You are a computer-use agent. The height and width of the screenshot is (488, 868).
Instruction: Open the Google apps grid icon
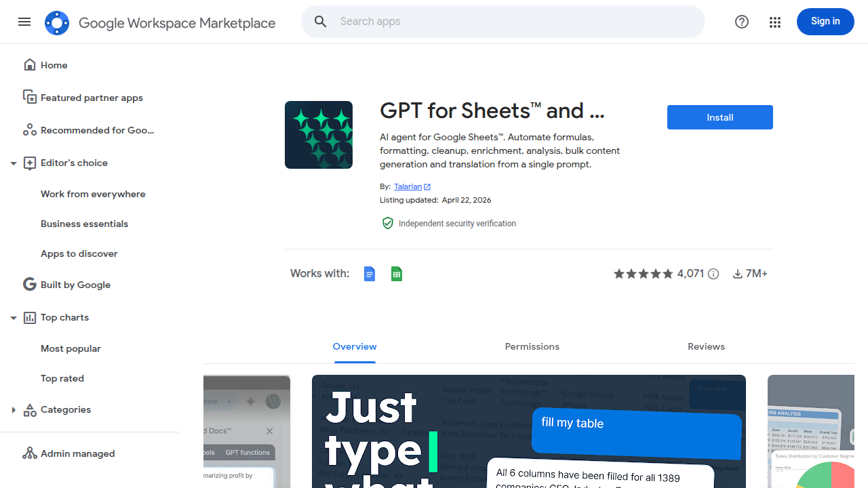pyautogui.click(x=775, y=22)
